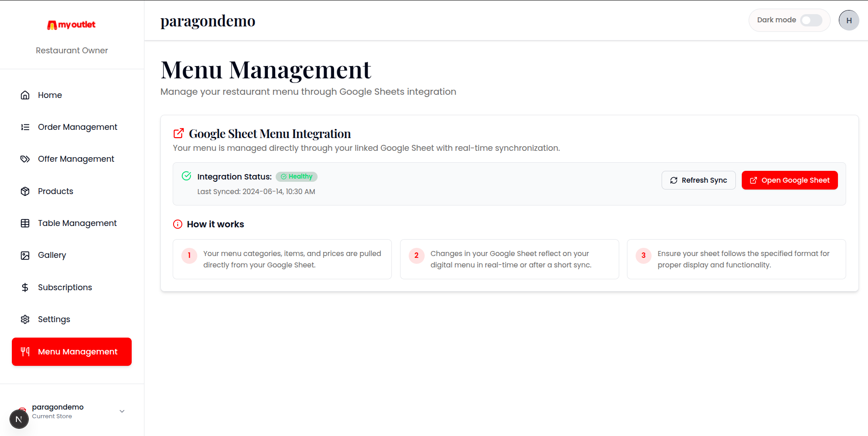Open Google Sheet via red button
868x436 pixels.
[789, 180]
